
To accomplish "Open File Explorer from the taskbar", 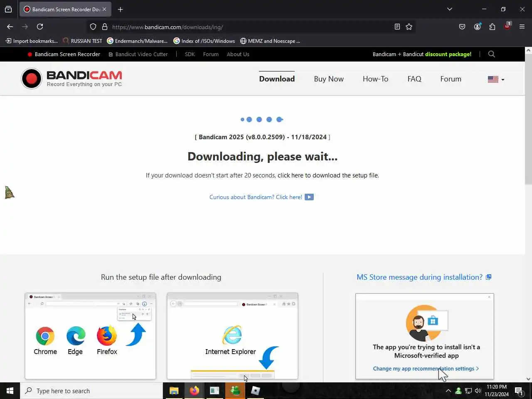I will point(174,391).
